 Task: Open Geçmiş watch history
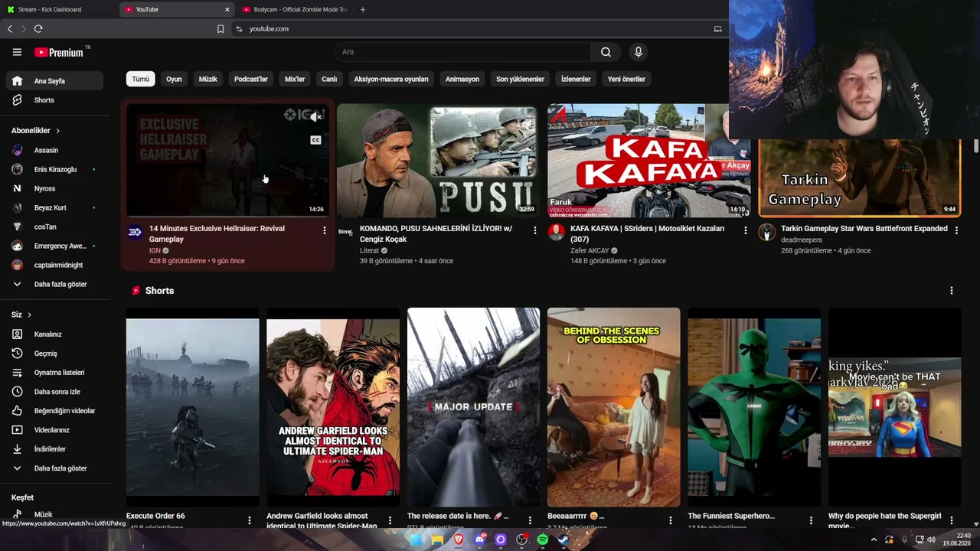point(54,354)
